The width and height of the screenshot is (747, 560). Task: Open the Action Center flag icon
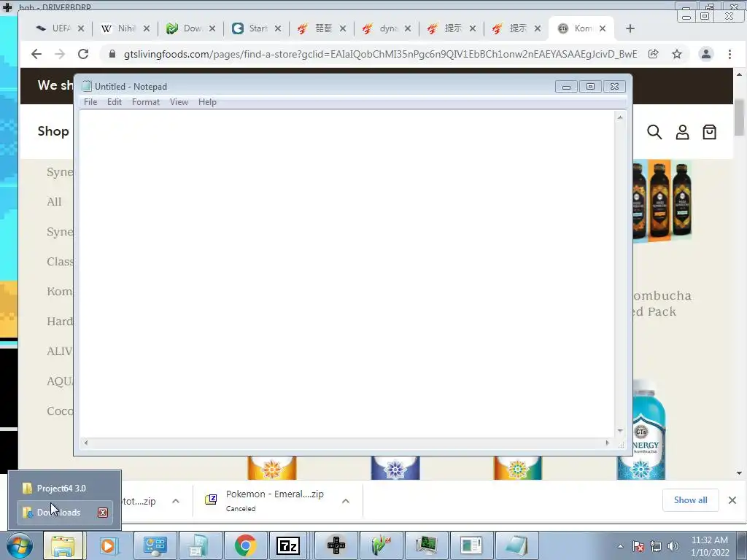click(638, 546)
